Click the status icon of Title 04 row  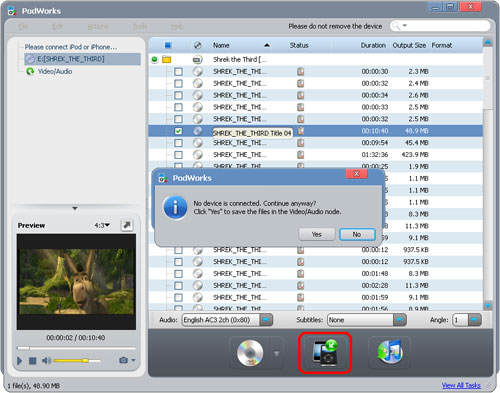point(301,131)
